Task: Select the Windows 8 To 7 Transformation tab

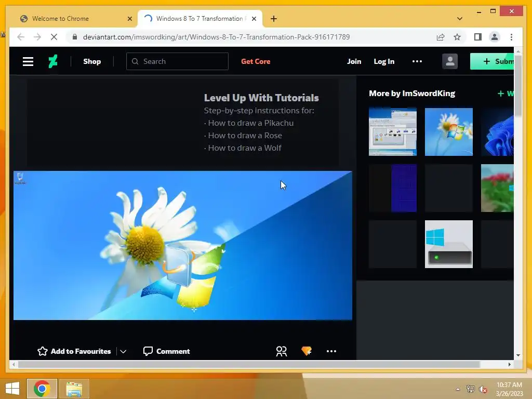Action: pyautogui.click(x=199, y=19)
